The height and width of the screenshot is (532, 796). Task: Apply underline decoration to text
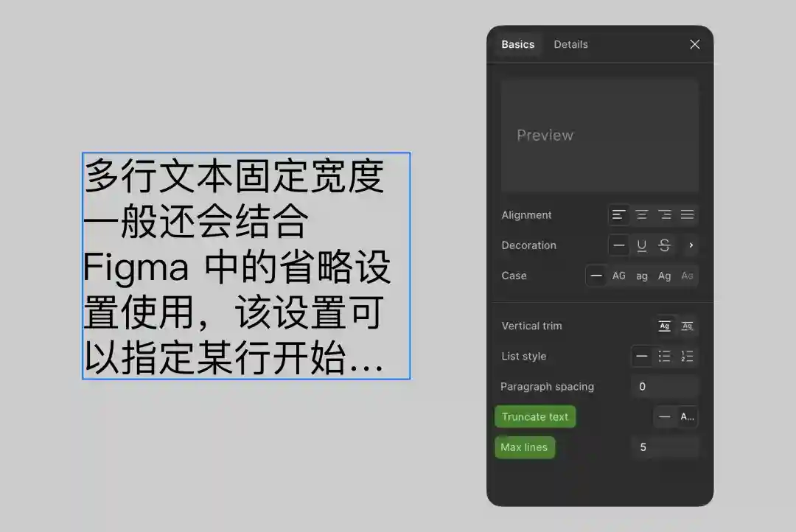(x=642, y=245)
